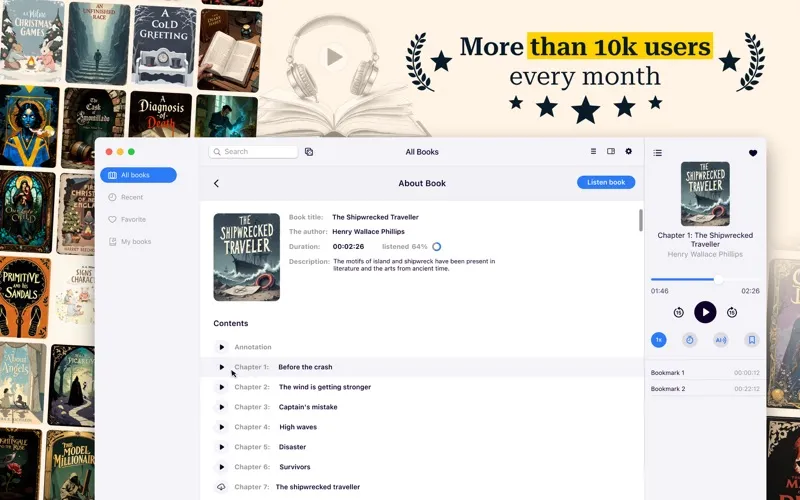800x500 pixels.
Task: Open 'A Diagnosis of Death' book cover
Action: click(160, 115)
